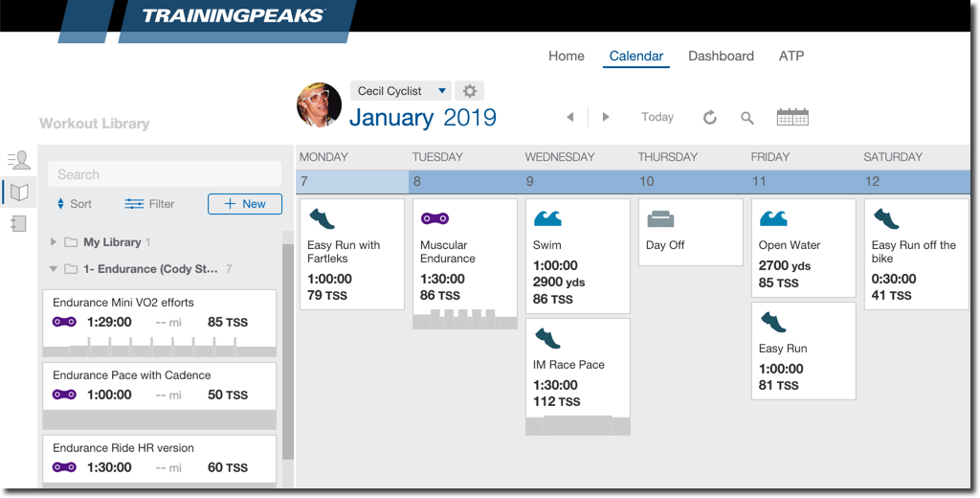Click the New workout button

[x=245, y=204]
